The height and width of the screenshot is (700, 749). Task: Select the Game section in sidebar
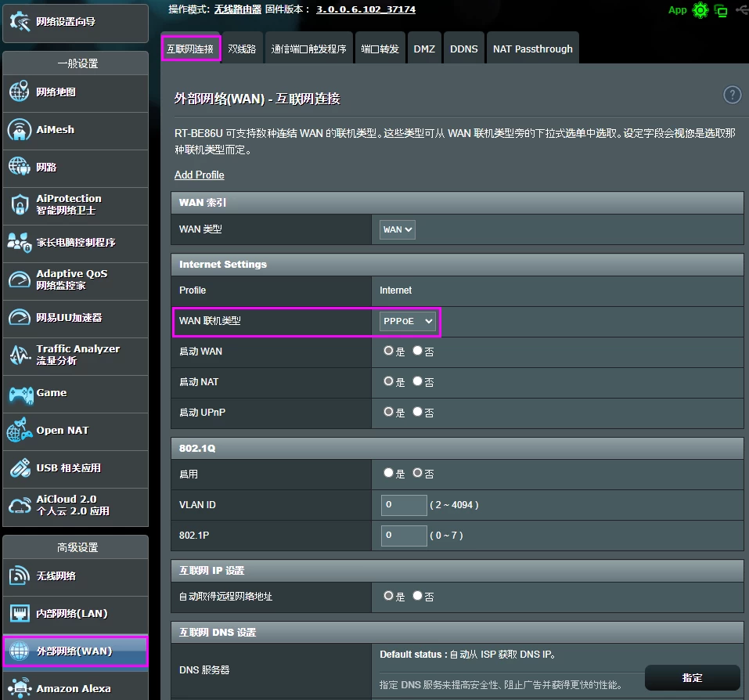[x=75, y=394]
